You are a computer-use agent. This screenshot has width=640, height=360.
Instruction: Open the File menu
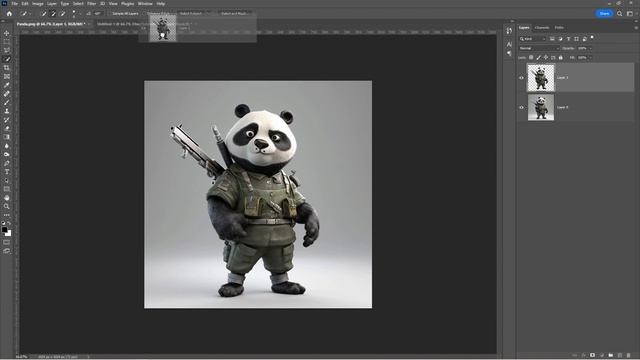tap(15, 4)
